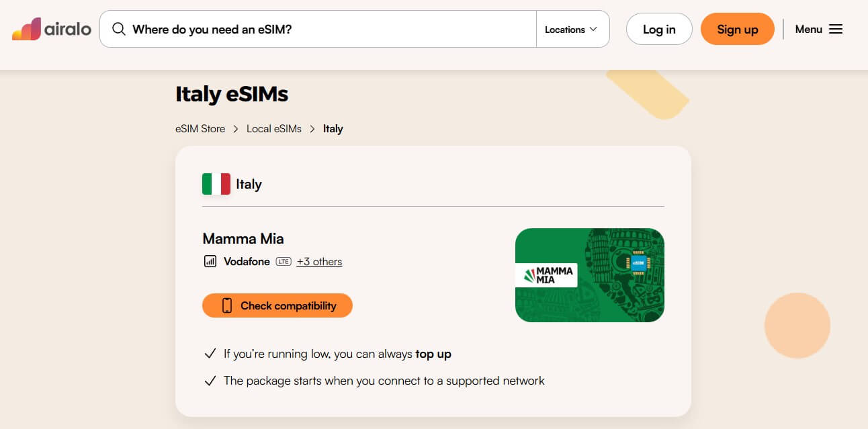Click the LTE badge icon
This screenshot has height=429, width=868.
coord(284,261)
